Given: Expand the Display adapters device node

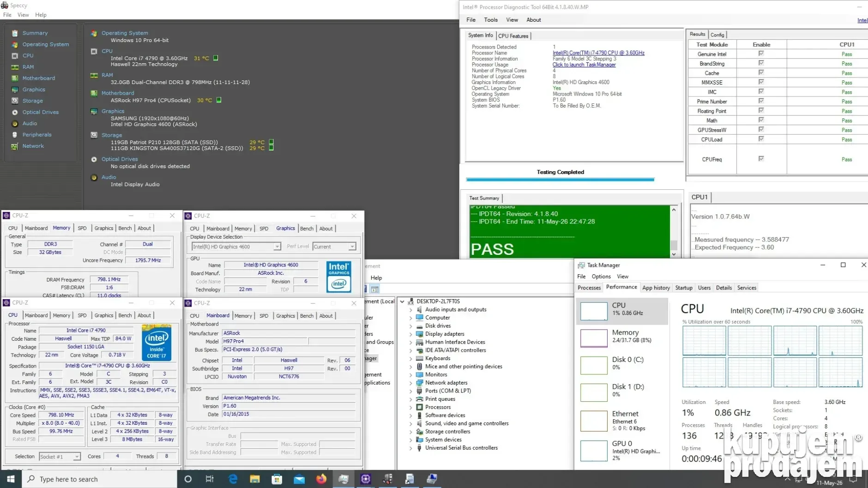Looking at the screenshot, I should (411, 334).
